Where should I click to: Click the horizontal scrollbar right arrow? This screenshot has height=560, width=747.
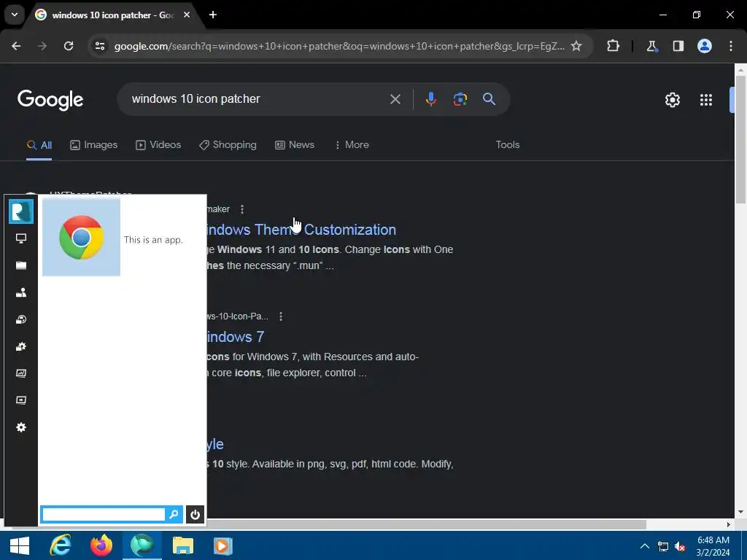(x=729, y=524)
